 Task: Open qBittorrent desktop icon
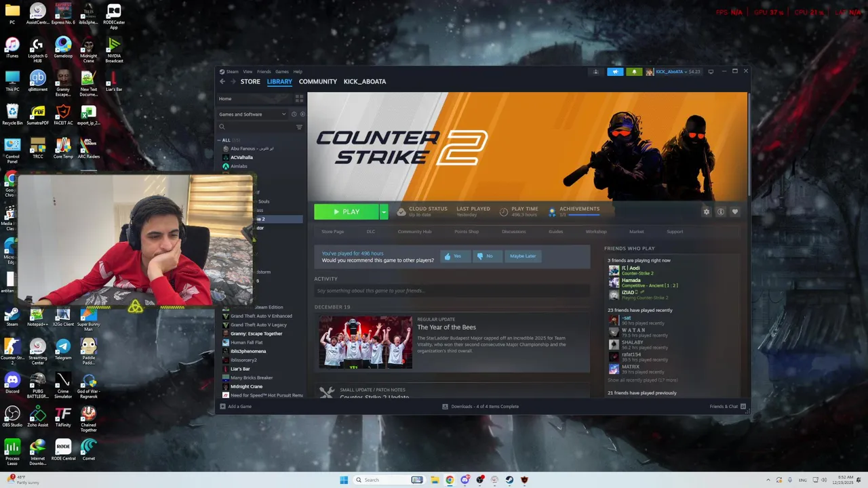[x=38, y=81]
